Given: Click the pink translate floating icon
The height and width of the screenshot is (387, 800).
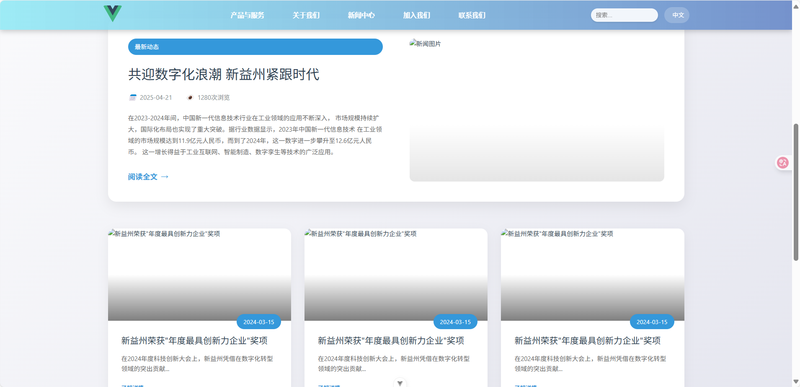Looking at the screenshot, I should 783,163.
